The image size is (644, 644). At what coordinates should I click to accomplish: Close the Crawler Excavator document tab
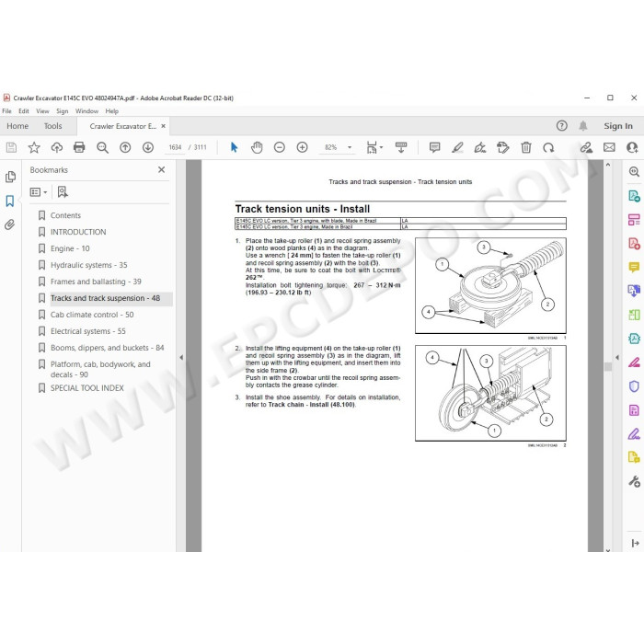coord(164,126)
